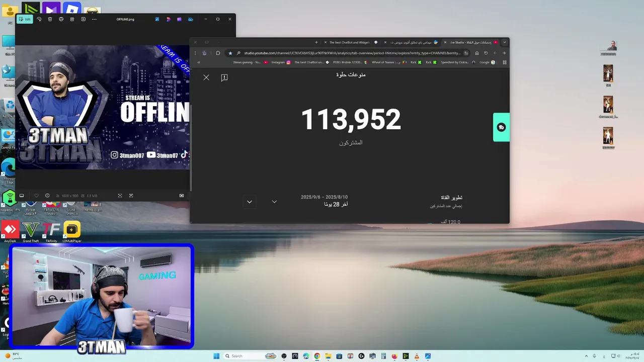Image resolution: width=644 pixels, height=362 pixels.
Task: Print the image from Photos toolbar
Action: pos(61,19)
